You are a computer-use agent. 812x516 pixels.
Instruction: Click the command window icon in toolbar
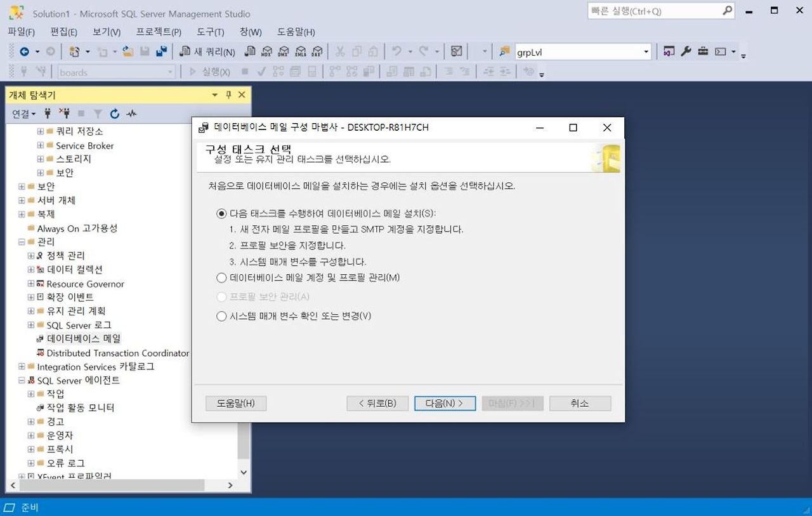click(720, 52)
